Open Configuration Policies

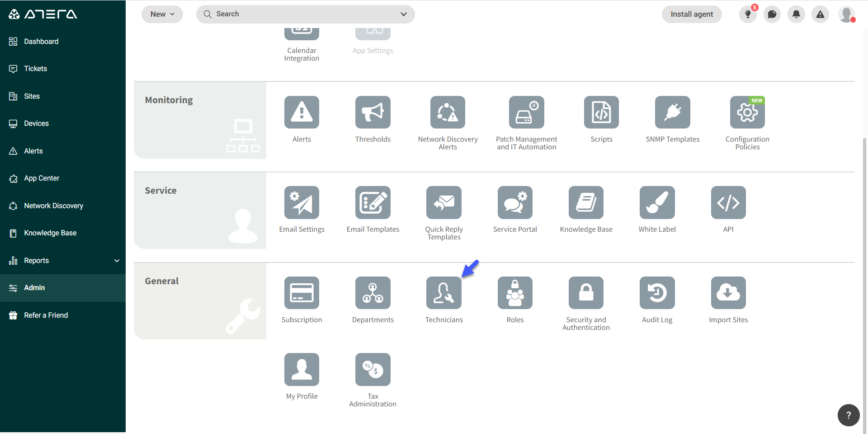point(747,112)
